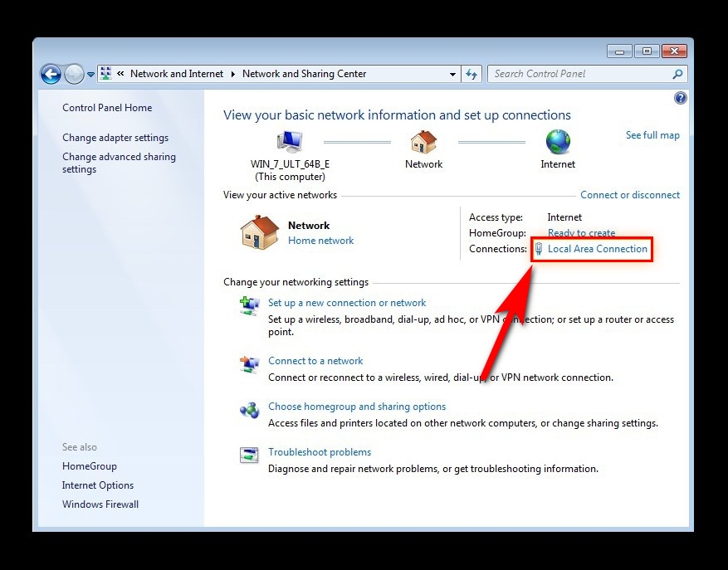Click Choose homegroup and sharing options

click(357, 407)
